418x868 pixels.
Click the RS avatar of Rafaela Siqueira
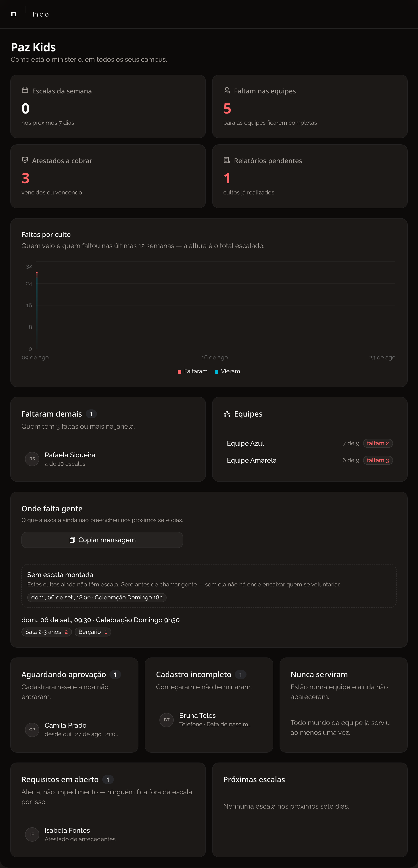point(32,459)
